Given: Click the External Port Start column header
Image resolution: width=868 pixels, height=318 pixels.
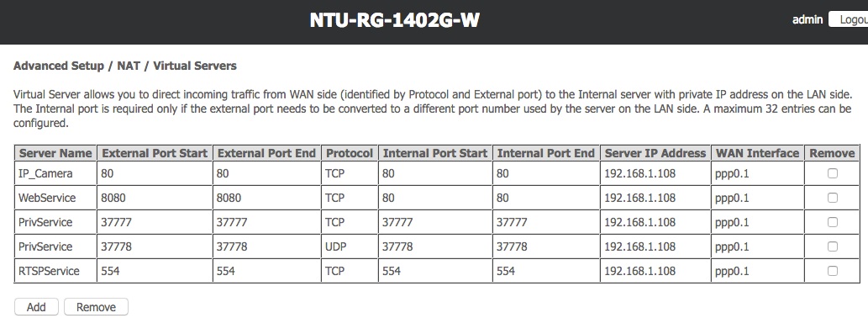Looking at the screenshot, I should (155, 153).
